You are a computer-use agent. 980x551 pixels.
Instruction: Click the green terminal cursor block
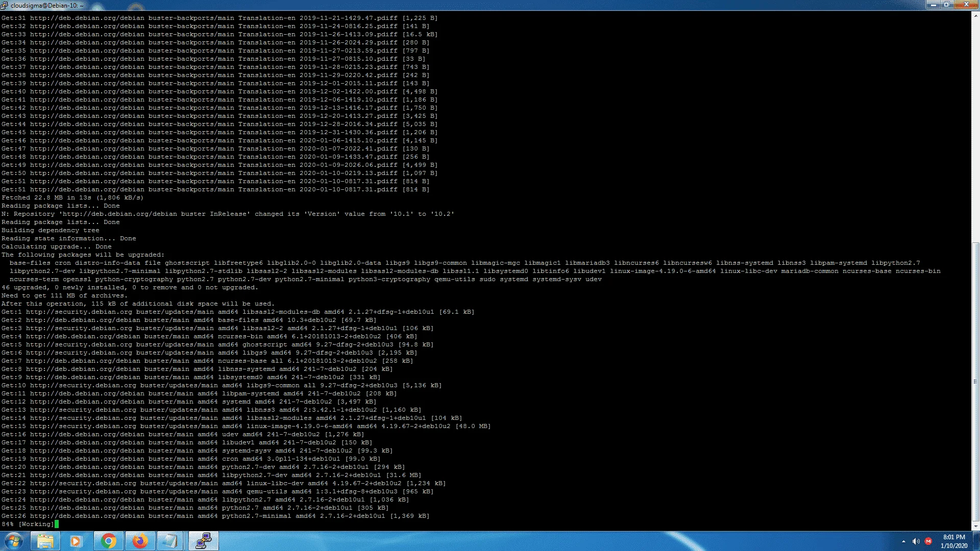pos(57,524)
